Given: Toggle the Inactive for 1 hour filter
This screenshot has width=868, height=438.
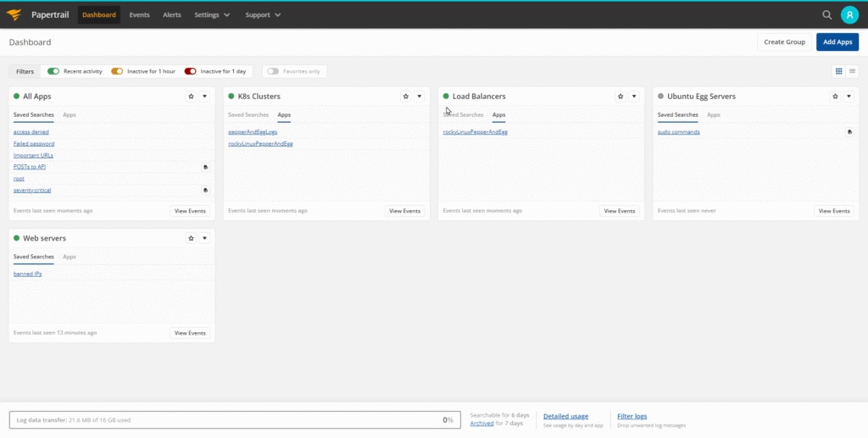Looking at the screenshot, I should pyautogui.click(x=117, y=71).
